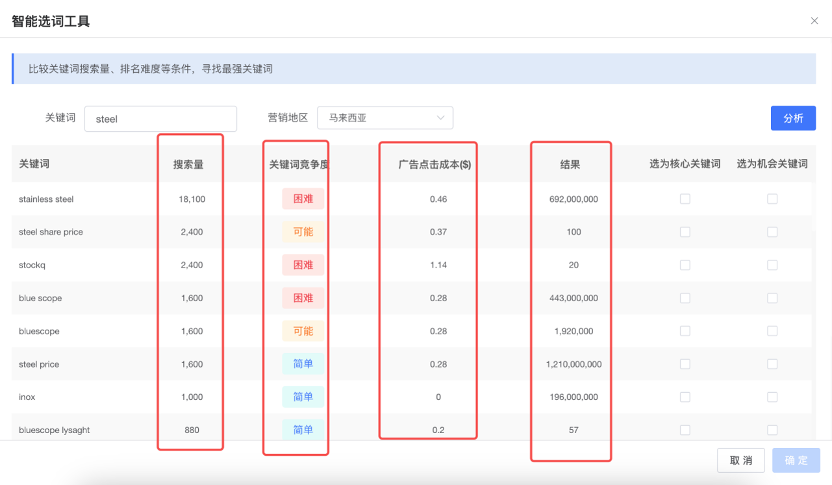Click the 选为核心关键词 column header

(685, 164)
